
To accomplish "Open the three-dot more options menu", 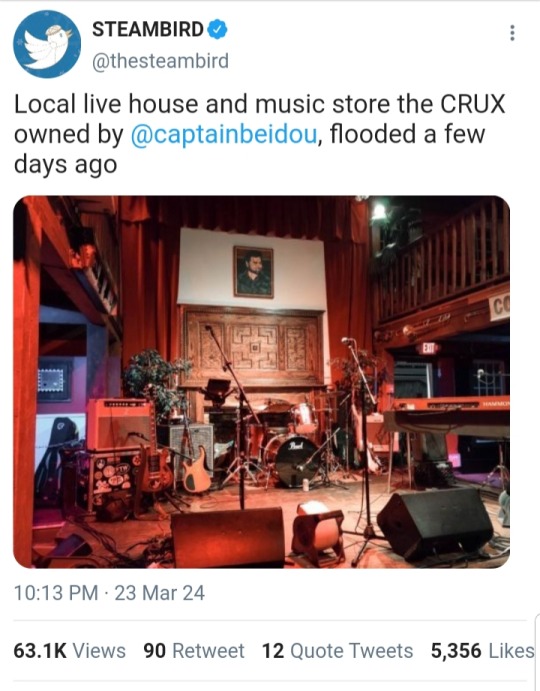I will click(x=512, y=33).
